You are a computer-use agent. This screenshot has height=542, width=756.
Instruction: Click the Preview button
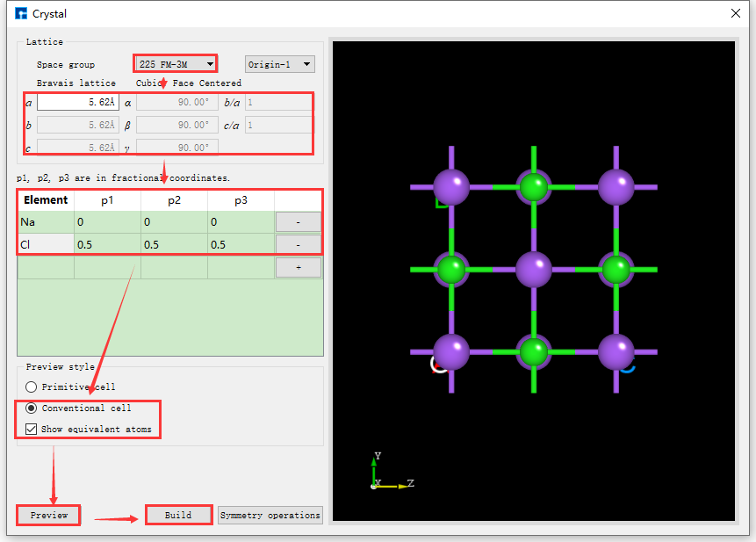click(x=47, y=515)
